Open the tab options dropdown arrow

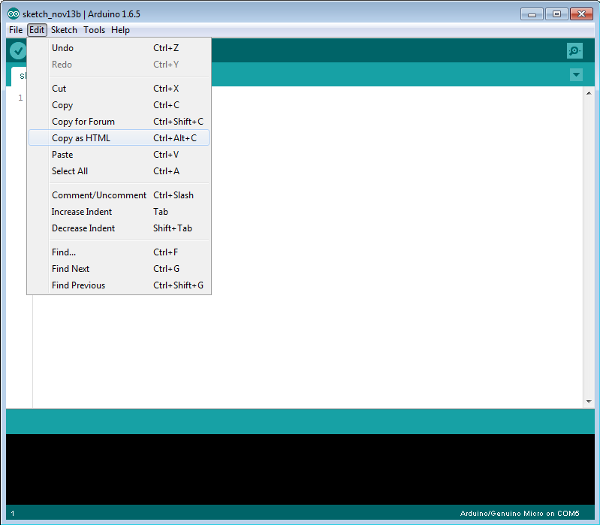tap(576, 75)
